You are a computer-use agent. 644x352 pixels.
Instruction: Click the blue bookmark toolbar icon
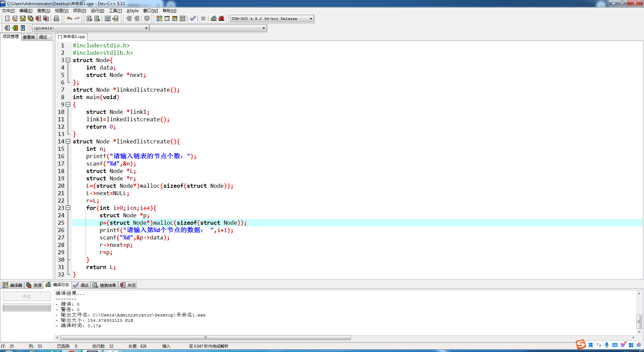(23, 28)
